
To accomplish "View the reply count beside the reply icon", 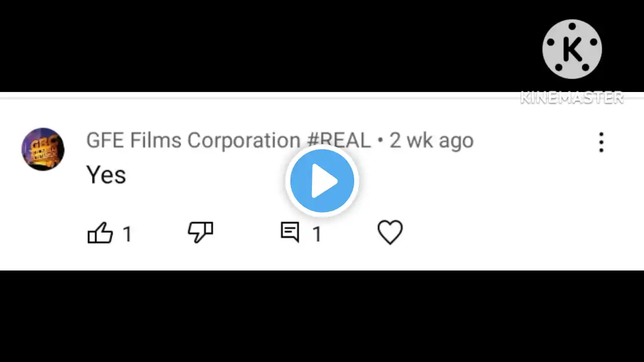I will tap(317, 234).
